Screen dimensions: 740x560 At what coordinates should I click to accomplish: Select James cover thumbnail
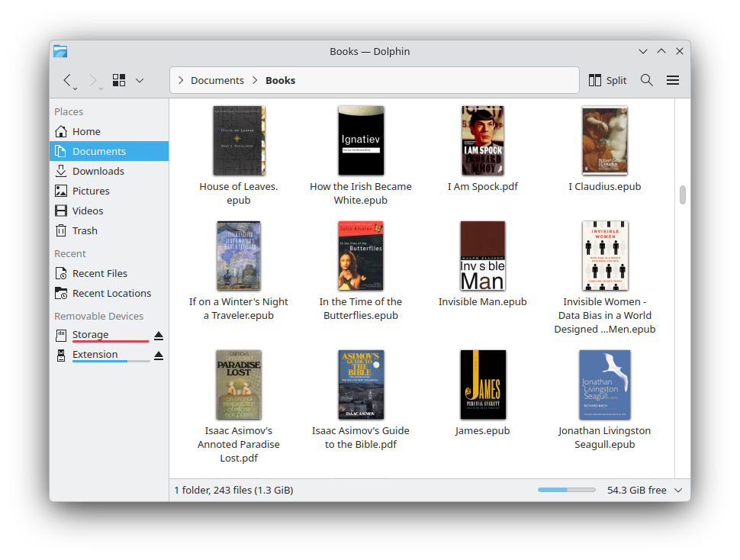[483, 385]
